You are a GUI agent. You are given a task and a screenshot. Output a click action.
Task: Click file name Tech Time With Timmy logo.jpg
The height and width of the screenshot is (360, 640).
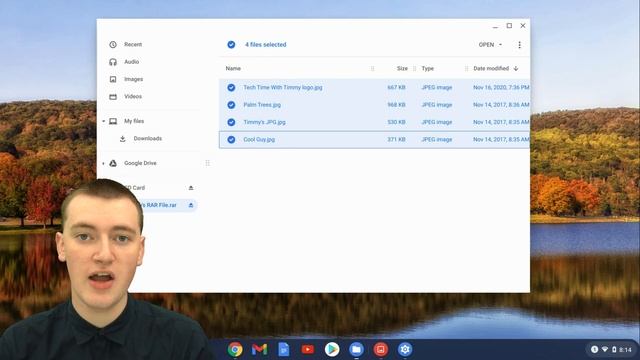tap(283, 87)
